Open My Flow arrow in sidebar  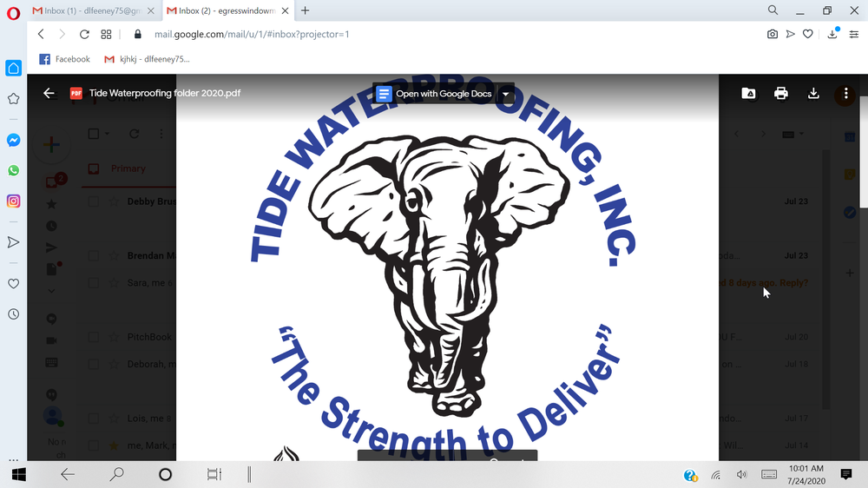point(13,242)
